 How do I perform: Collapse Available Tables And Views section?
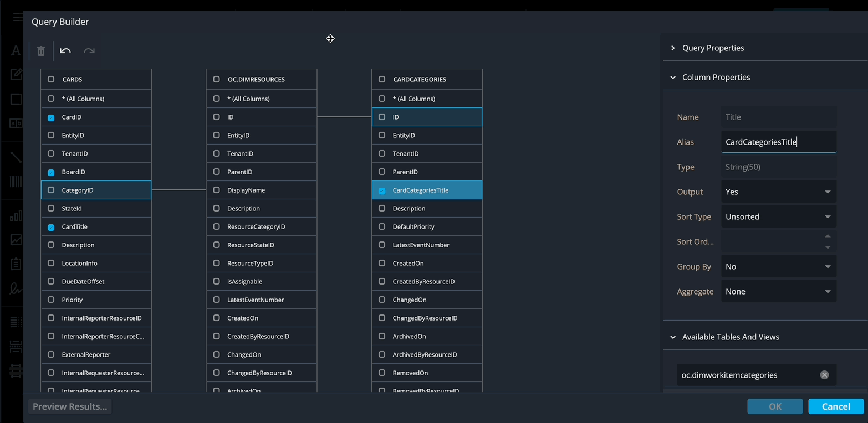pyautogui.click(x=673, y=337)
